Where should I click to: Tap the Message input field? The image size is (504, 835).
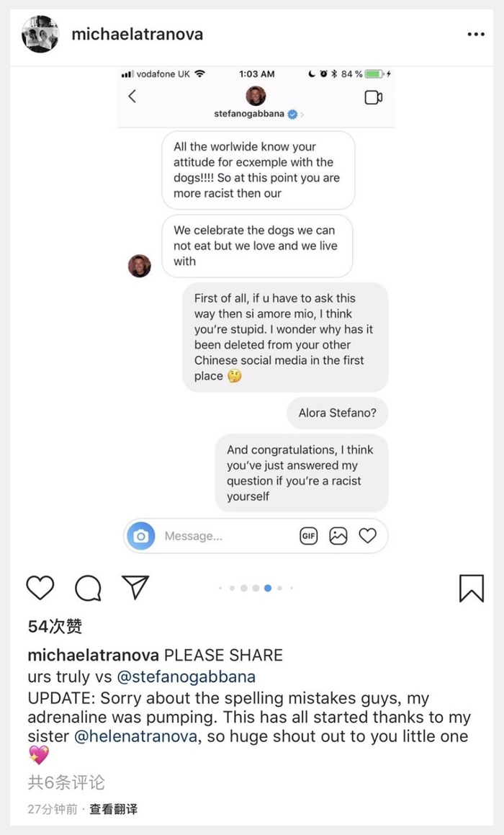225,536
